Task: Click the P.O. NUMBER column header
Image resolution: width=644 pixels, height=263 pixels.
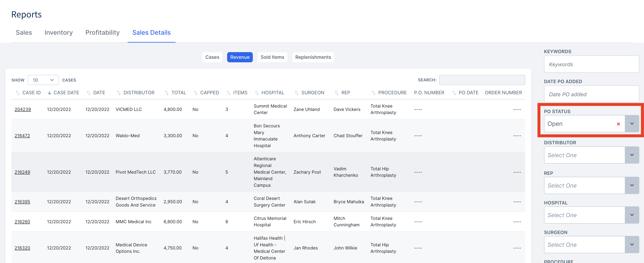Action: coord(429,93)
